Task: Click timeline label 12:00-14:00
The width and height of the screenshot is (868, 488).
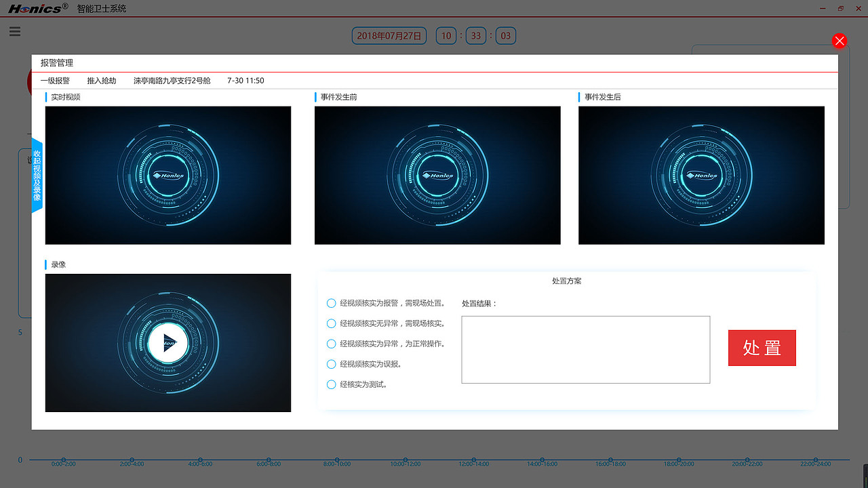Action: pos(474,464)
